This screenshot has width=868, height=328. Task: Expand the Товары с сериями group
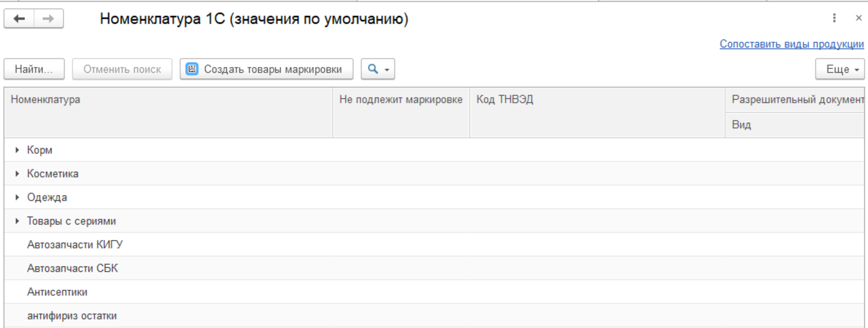[17, 221]
